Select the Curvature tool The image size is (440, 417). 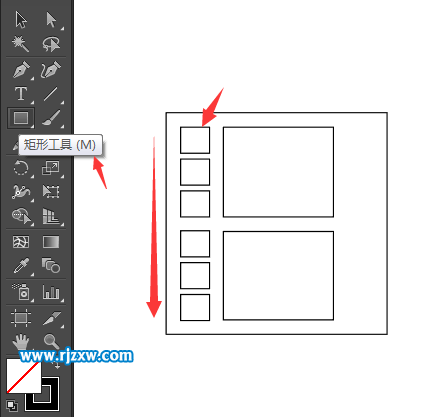51,70
